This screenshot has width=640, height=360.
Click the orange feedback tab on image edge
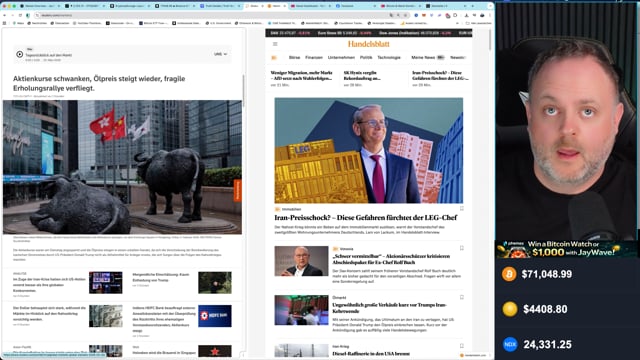238,190
